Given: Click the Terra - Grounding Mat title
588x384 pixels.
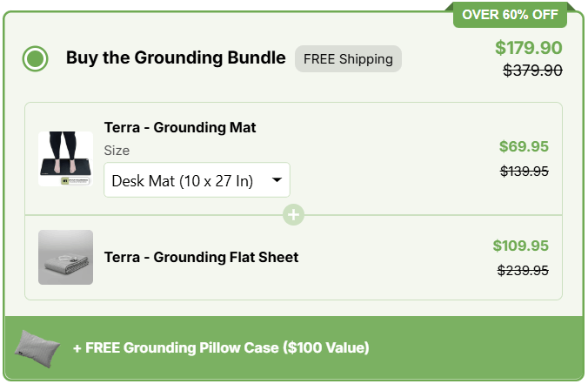Looking at the screenshot, I should [x=180, y=128].
